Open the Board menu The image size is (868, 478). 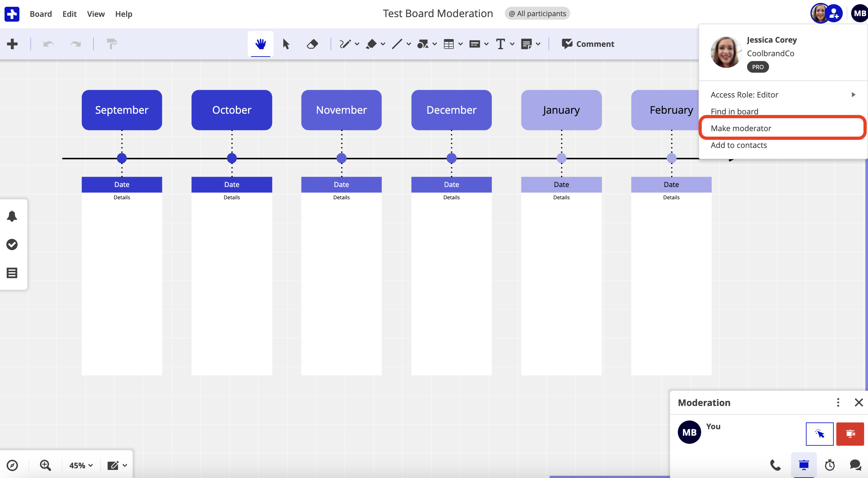click(x=41, y=14)
